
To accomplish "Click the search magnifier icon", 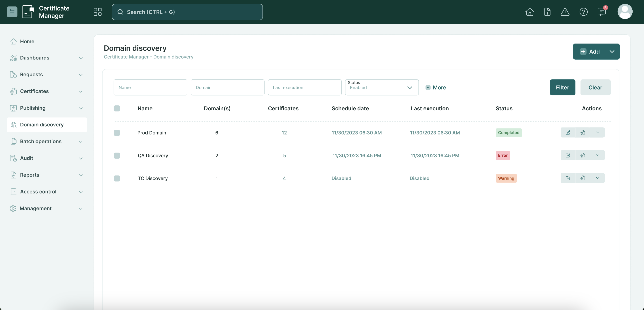I will [120, 12].
